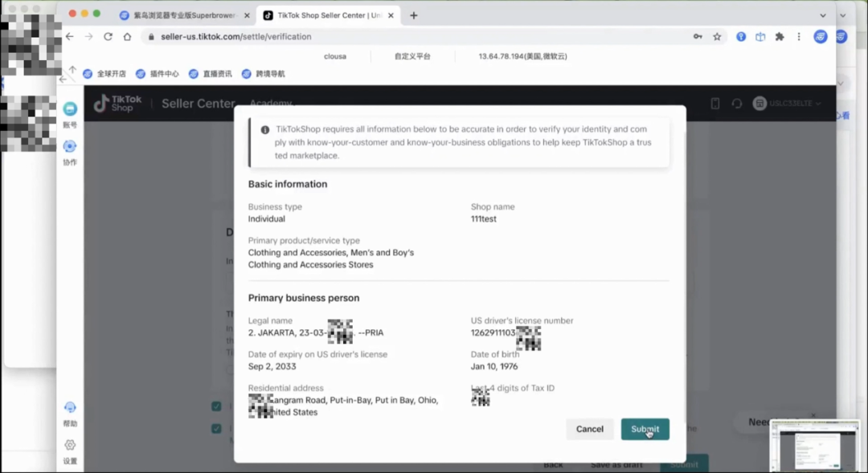Click the browser home icon
The image size is (868, 473).
127,36
